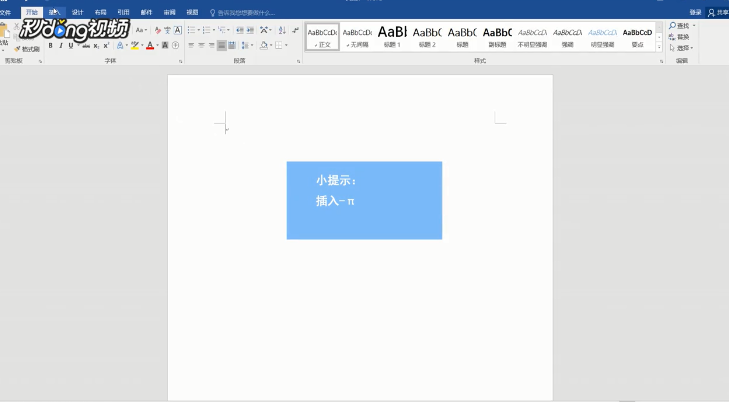Toggle Bold formatting
The height and width of the screenshot is (402, 729).
pos(51,46)
